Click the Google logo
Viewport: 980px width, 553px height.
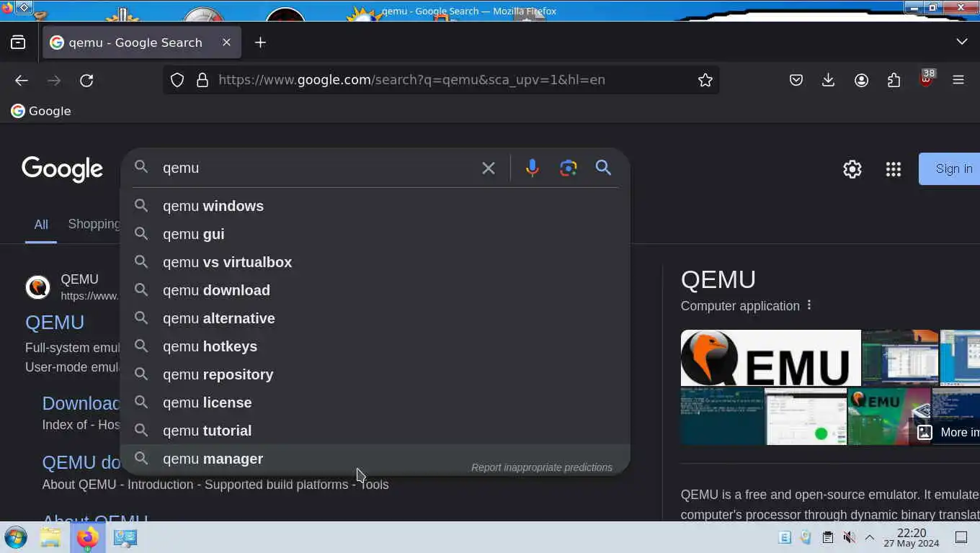point(63,169)
